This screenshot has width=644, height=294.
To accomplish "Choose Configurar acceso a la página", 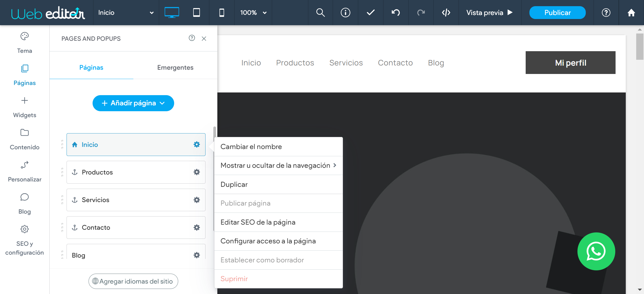I will (x=279, y=241).
